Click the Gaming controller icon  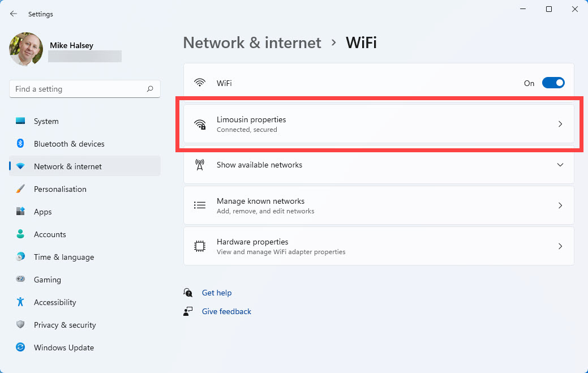(x=20, y=280)
